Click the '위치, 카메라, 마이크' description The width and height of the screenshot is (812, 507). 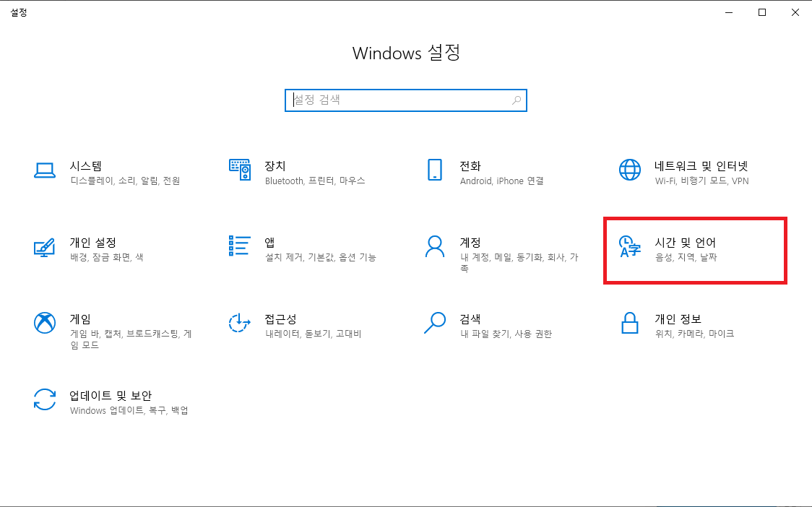694,334
